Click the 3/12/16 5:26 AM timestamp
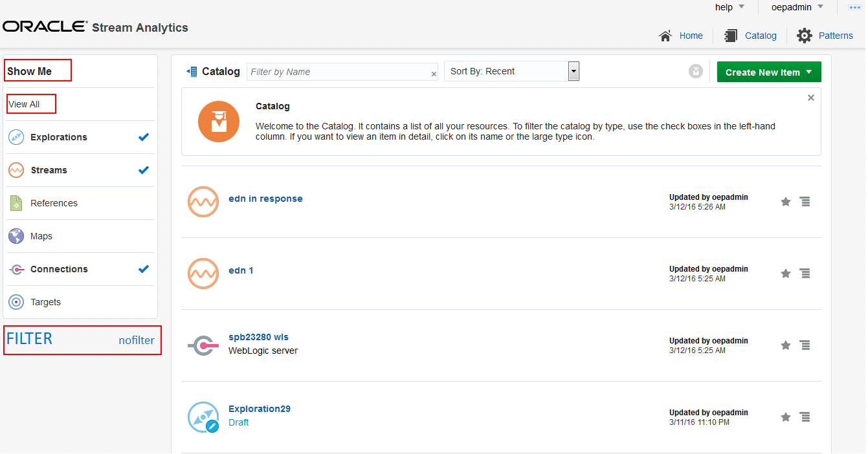This screenshot has width=868, height=454. click(x=697, y=207)
